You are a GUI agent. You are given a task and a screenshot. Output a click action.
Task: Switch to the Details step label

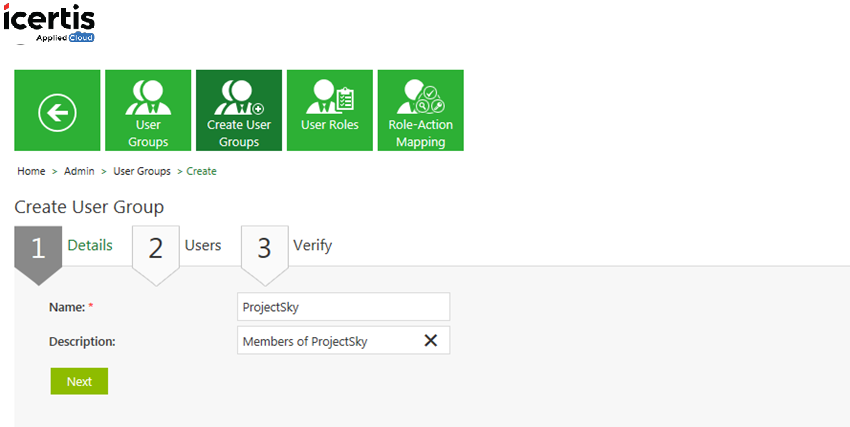pos(90,245)
